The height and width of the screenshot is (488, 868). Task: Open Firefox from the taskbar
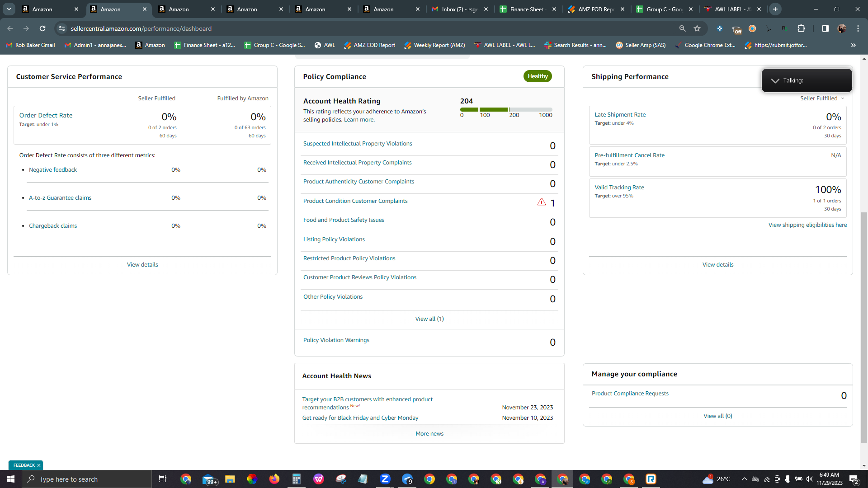coord(274,479)
